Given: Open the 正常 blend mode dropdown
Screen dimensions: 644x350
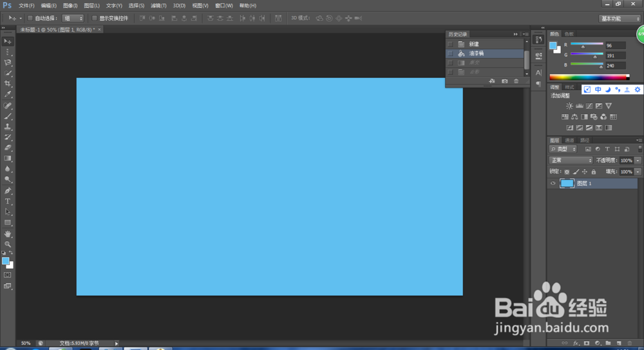Looking at the screenshot, I should coord(571,160).
